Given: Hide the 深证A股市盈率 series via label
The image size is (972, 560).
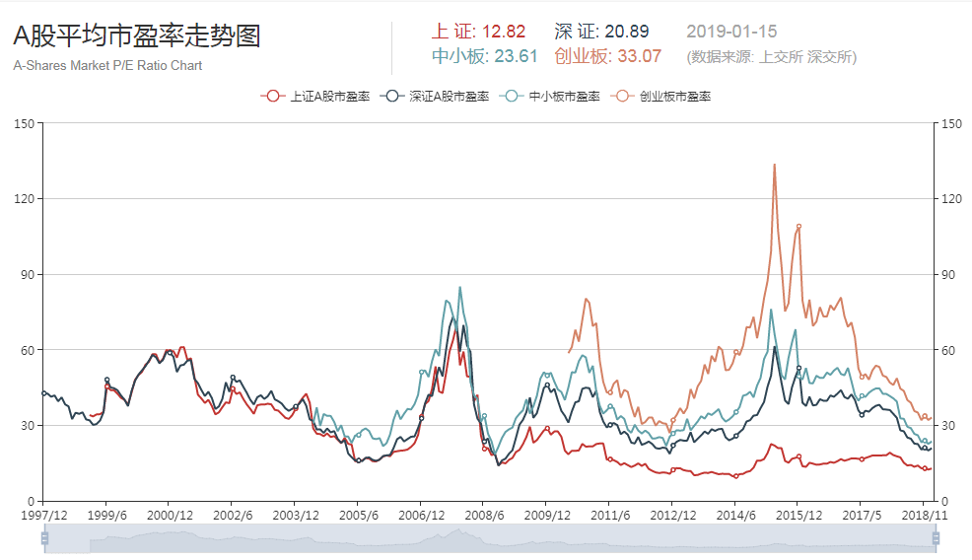Looking at the screenshot, I should [x=449, y=97].
